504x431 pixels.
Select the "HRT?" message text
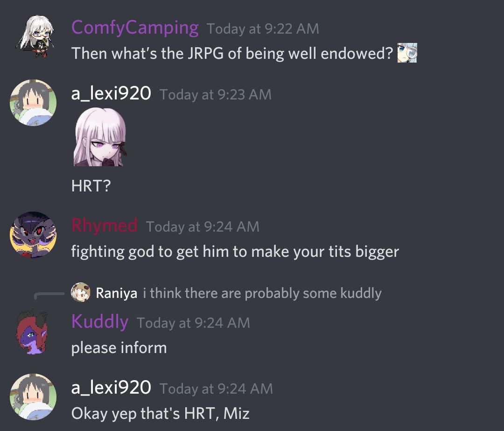(91, 186)
